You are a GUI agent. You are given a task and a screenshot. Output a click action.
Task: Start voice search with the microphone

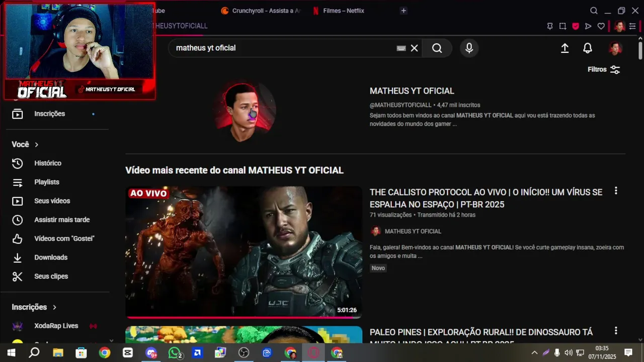tap(469, 48)
